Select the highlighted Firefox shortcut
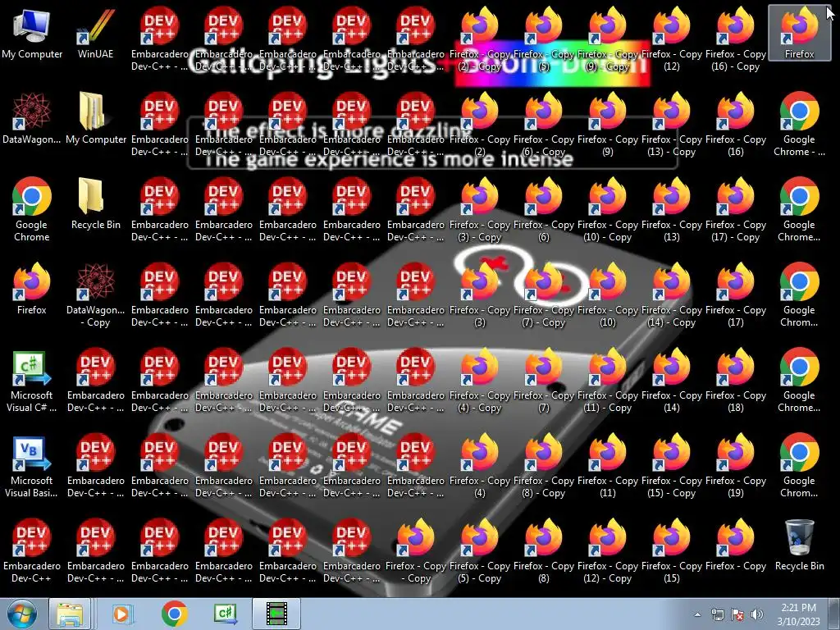Image resolution: width=840 pixels, height=630 pixels. pyautogui.click(x=799, y=34)
